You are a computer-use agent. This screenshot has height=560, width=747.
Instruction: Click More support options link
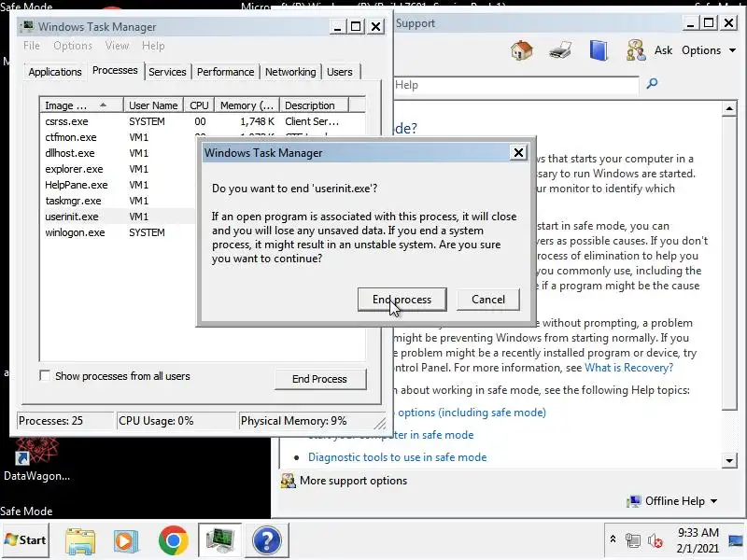coord(353,481)
